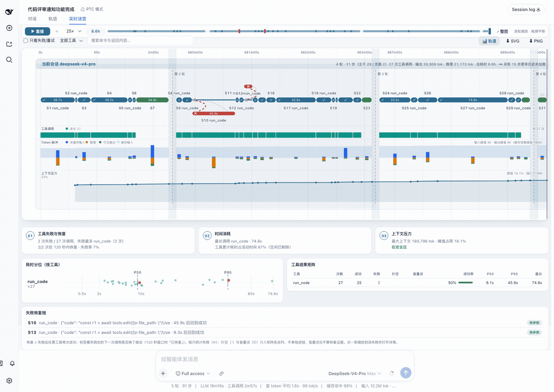Click 缓存命中 99% in status bar
Screen dimensions: 554x392
339,386
